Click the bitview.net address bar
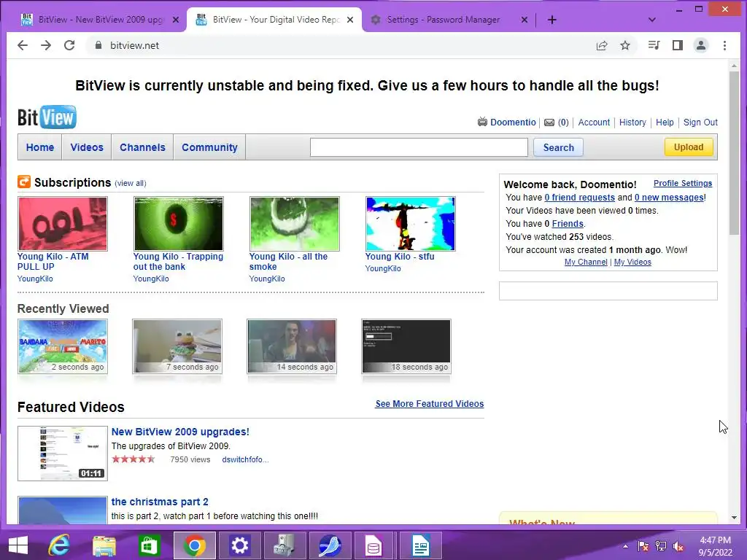 tap(338, 45)
